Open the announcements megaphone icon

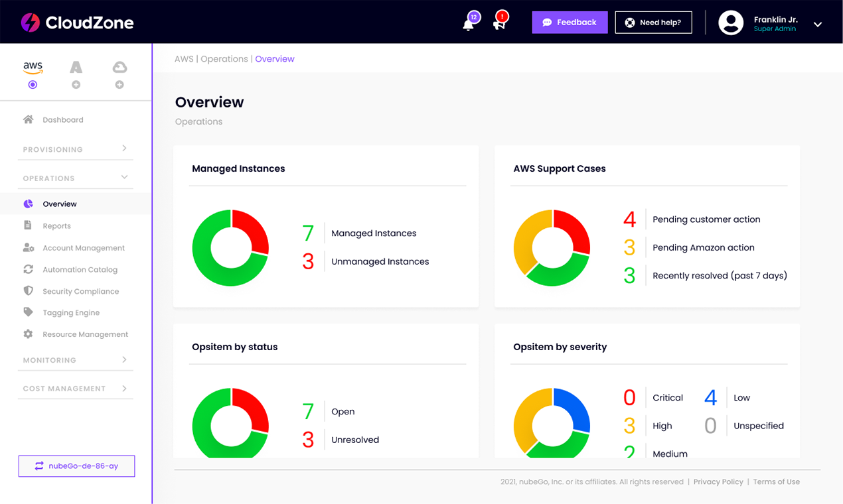coord(498,25)
